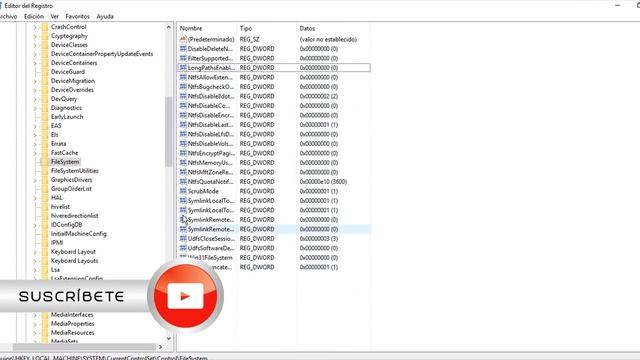
Task: Select the UdfsSoftwareDe... value name
Action: [x=211, y=248]
